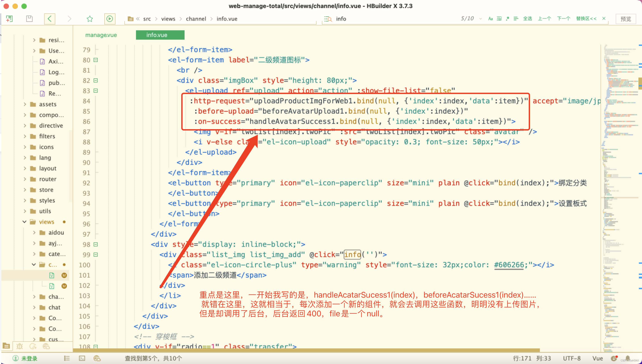The height and width of the screenshot is (364, 642).
Task: Toggle regex mode in the find toolbar
Action: pyautogui.click(x=507, y=18)
